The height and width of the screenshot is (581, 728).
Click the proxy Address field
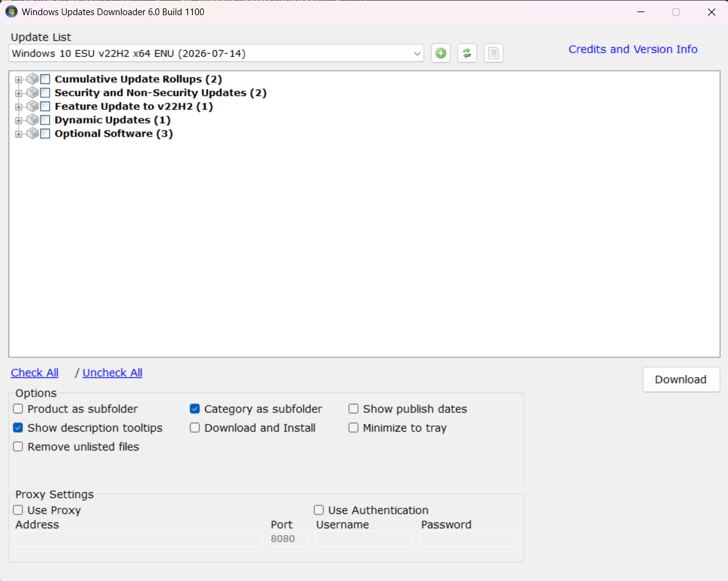[x=138, y=539]
